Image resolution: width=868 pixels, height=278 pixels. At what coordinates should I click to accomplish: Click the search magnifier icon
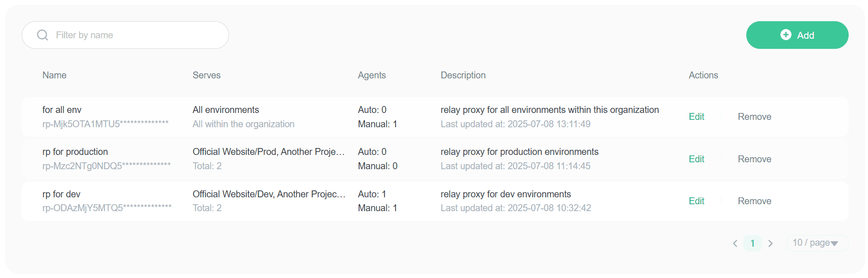coord(42,35)
